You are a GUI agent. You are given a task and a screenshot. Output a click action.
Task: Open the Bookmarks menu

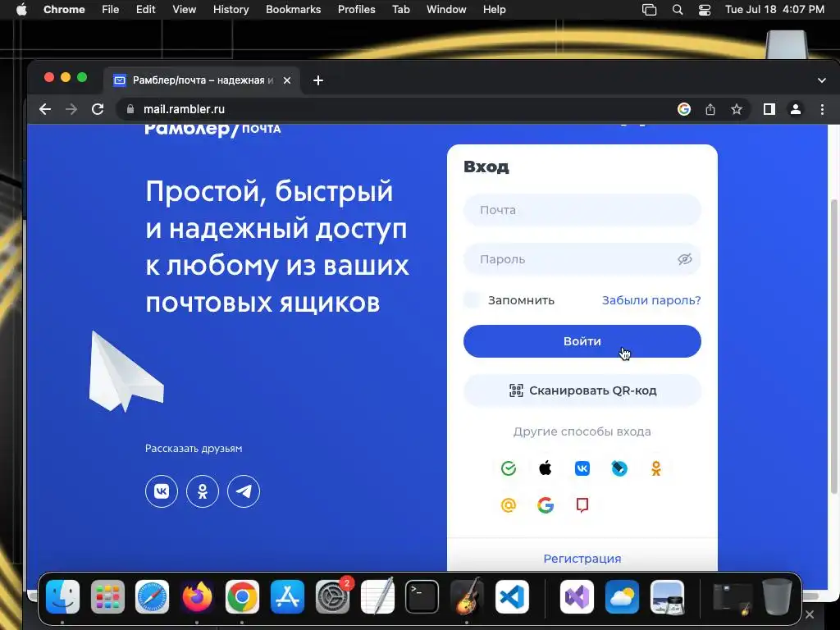(294, 10)
